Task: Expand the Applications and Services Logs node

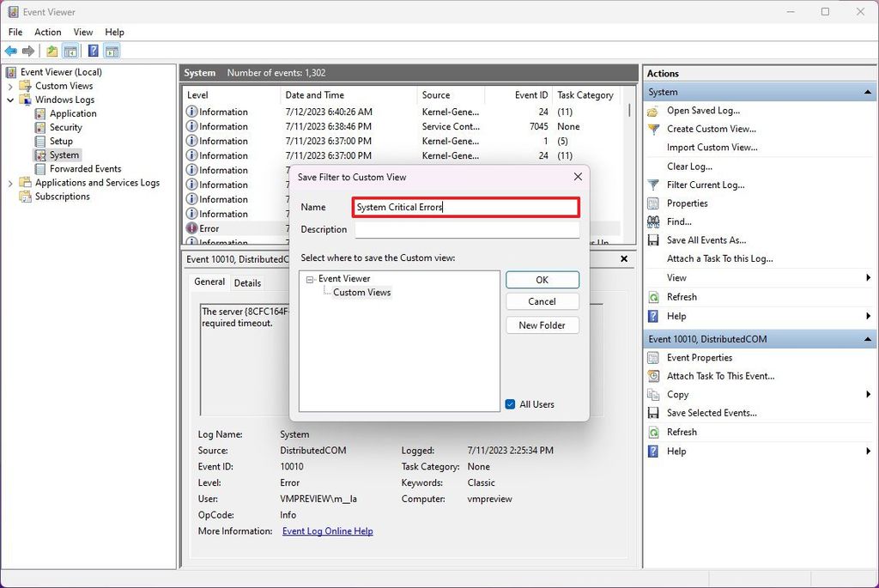Action: pyautogui.click(x=10, y=182)
